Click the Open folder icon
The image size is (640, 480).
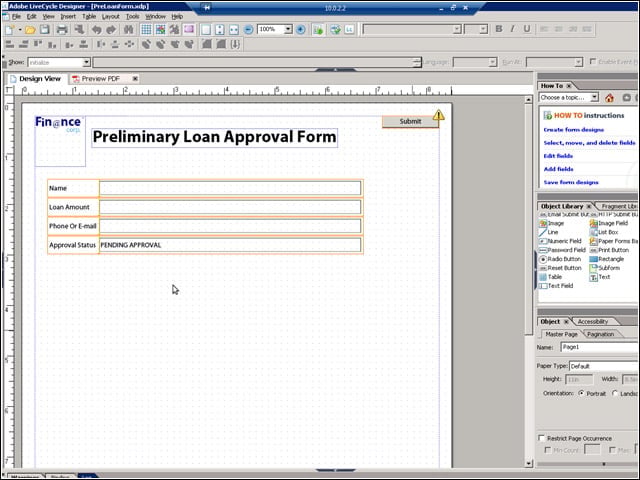tap(30, 29)
